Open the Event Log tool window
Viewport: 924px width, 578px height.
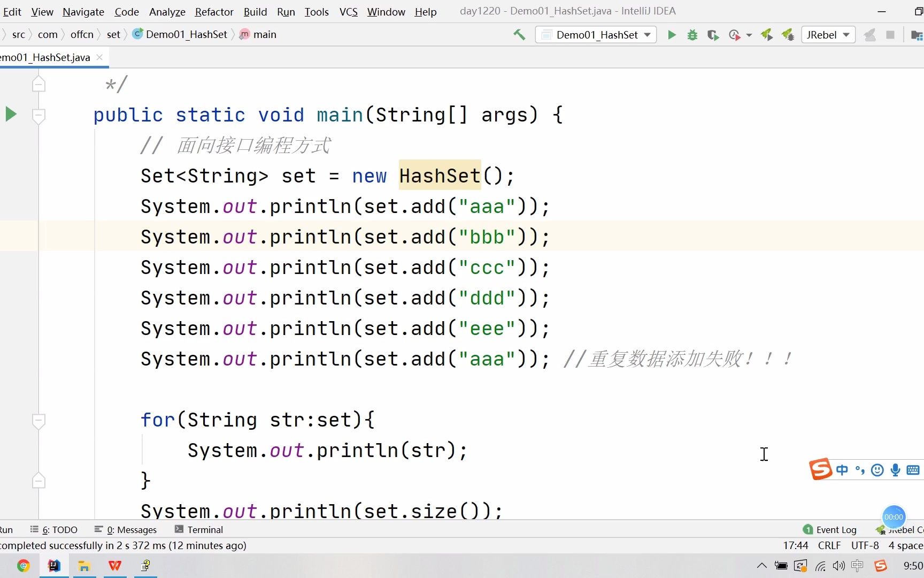[x=830, y=530]
